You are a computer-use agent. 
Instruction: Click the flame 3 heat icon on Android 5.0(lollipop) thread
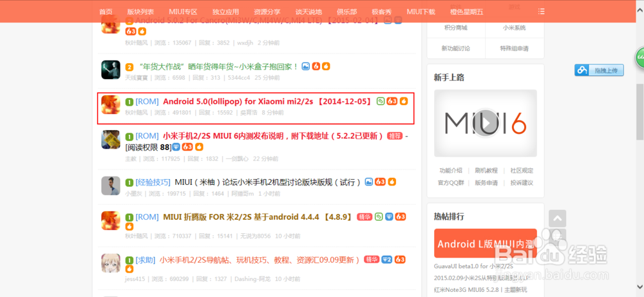tap(392, 101)
